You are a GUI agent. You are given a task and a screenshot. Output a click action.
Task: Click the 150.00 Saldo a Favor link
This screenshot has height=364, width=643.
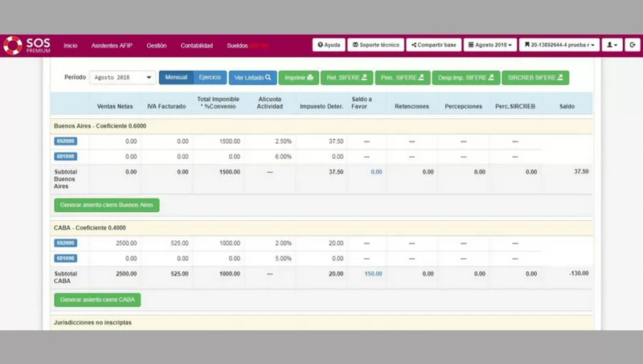(372, 273)
